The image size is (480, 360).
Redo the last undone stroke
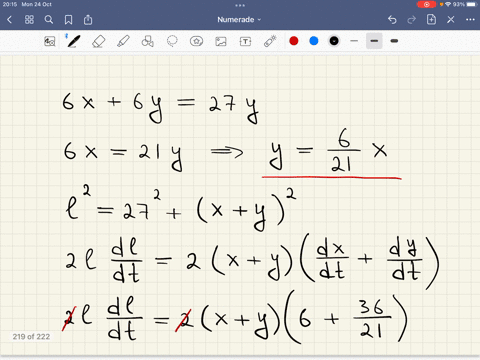(412, 20)
